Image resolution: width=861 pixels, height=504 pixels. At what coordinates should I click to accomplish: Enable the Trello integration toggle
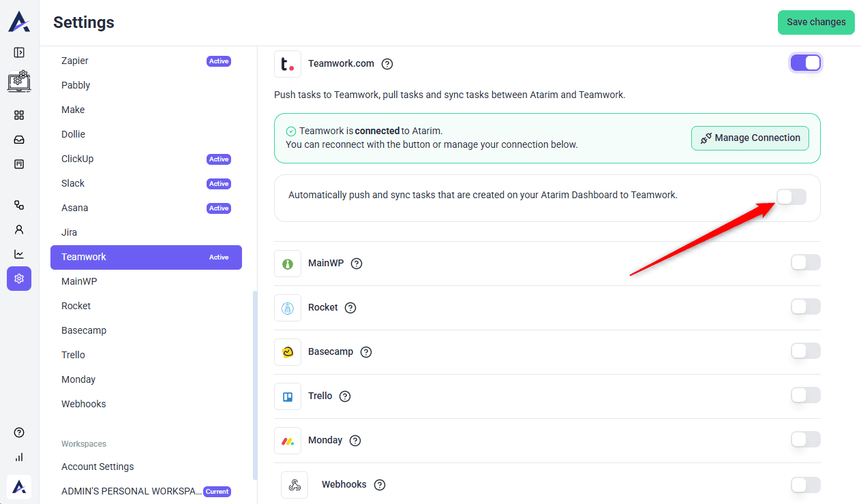[806, 395]
